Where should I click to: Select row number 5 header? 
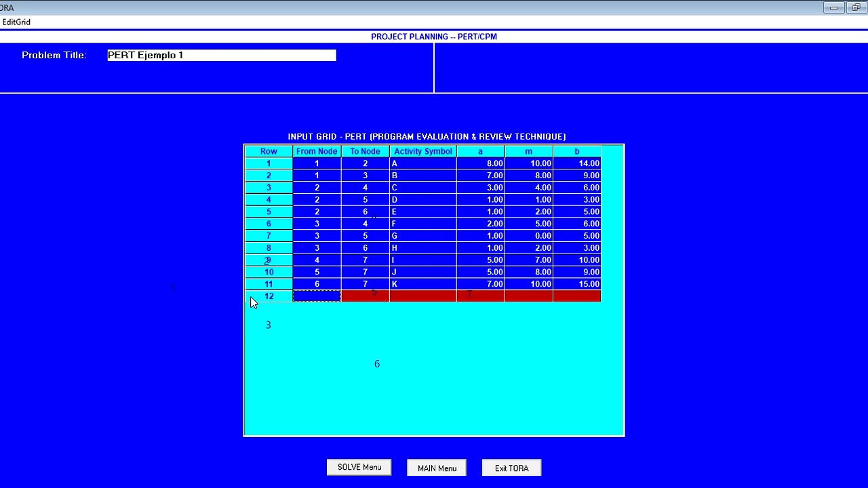[269, 211]
